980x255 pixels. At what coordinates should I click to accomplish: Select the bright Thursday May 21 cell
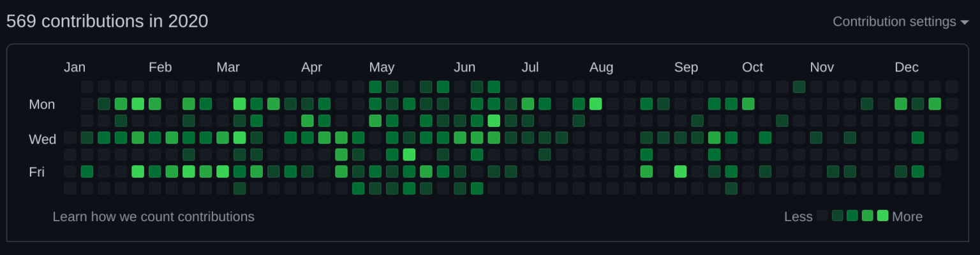(x=409, y=154)
